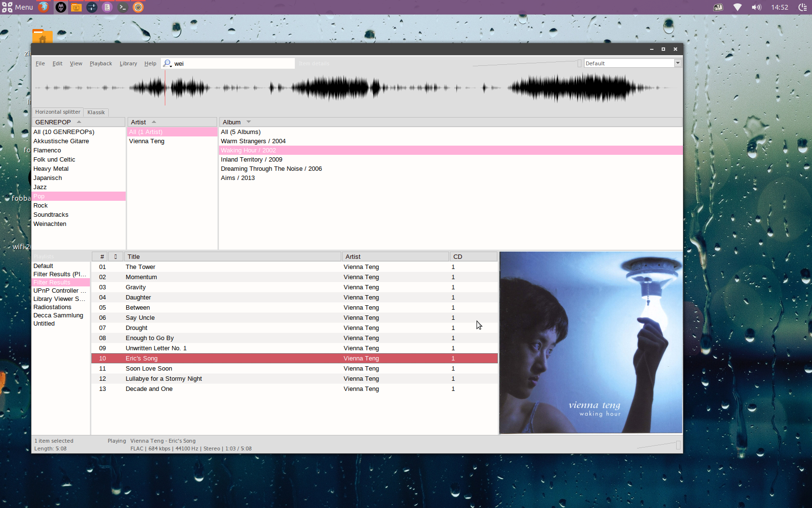Select track 12 Lullabye for a Stormy Night

pos(295,379)
